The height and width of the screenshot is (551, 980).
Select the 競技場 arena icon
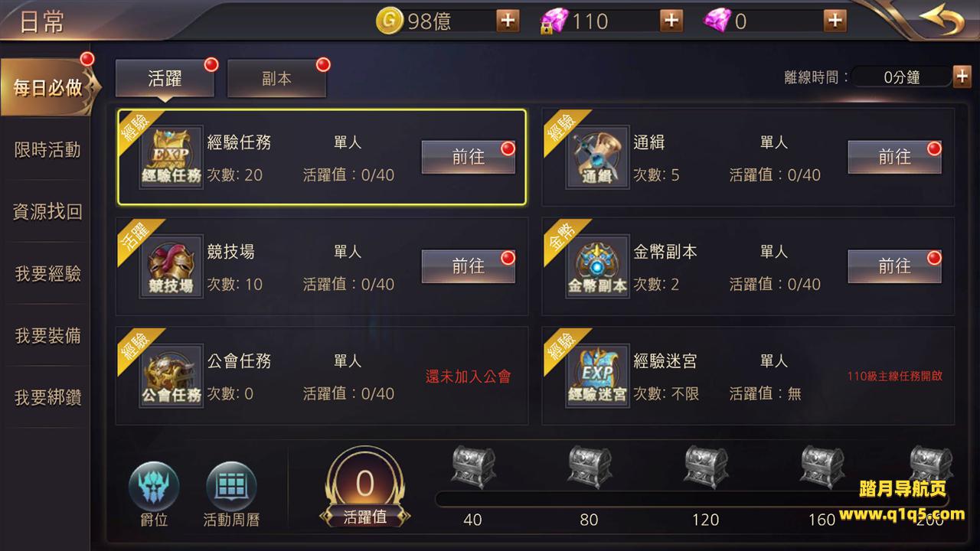(171, 266)
